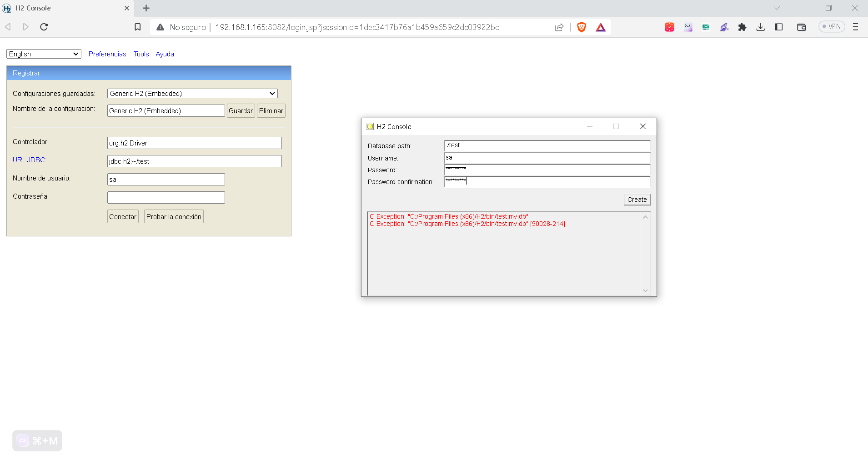Reload the page with the refresh icon
868x465 pixels.
pyautogui.click(x=44, y=27)
